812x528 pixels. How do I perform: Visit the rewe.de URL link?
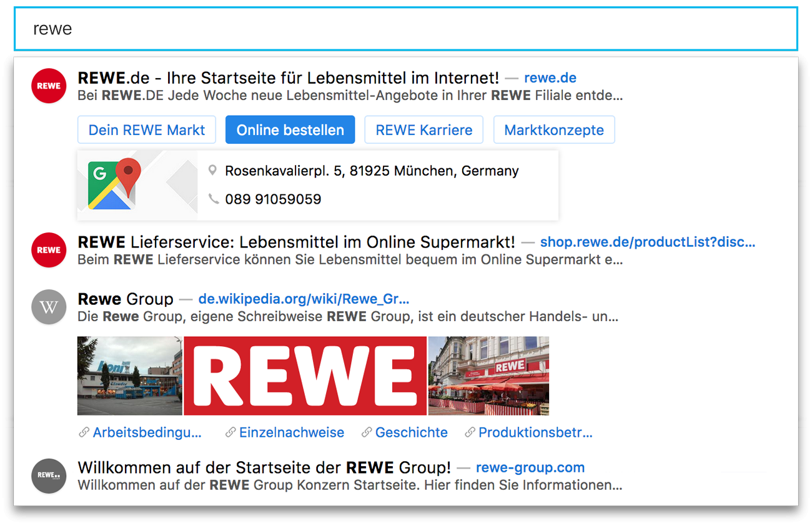point(550,78)
